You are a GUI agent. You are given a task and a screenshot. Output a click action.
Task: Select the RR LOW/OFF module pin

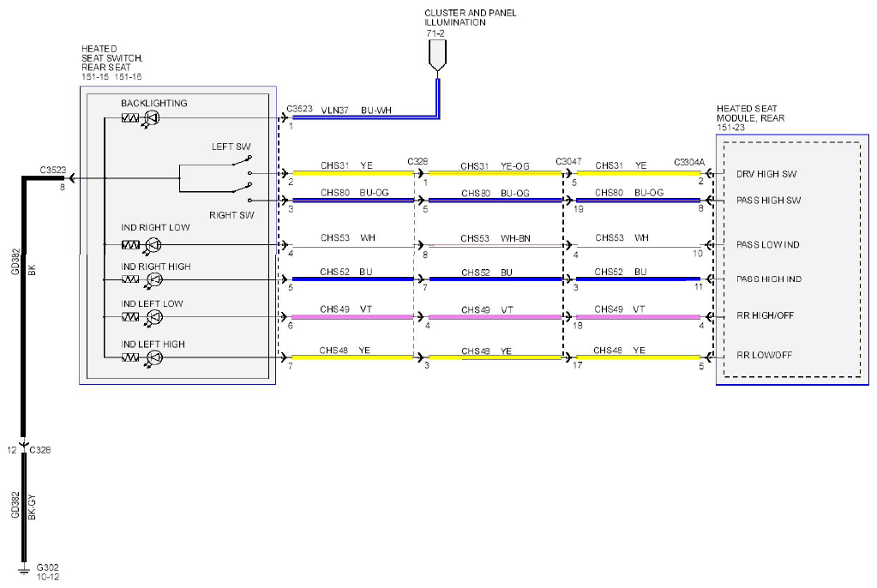click(764, 355)
